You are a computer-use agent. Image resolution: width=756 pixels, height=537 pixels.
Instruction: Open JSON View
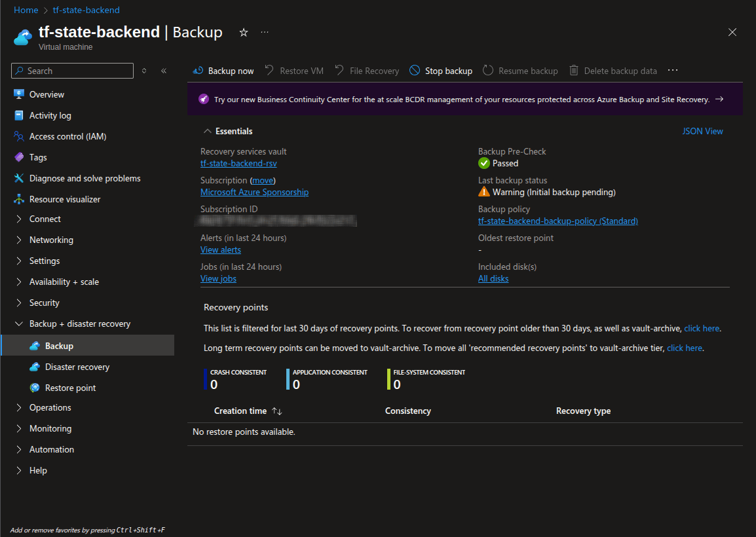[x=702, y=131]
